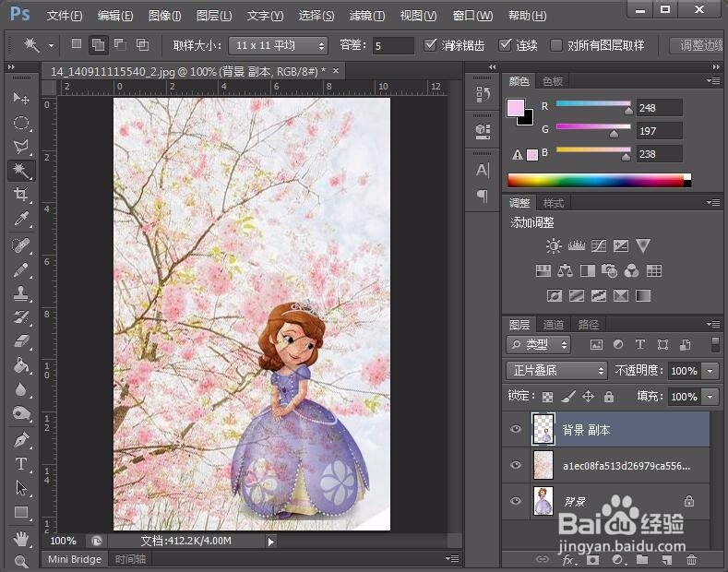Open the layer filter type dropdown
The width and height of the screenshot is (728, 572).
[538, 344]
